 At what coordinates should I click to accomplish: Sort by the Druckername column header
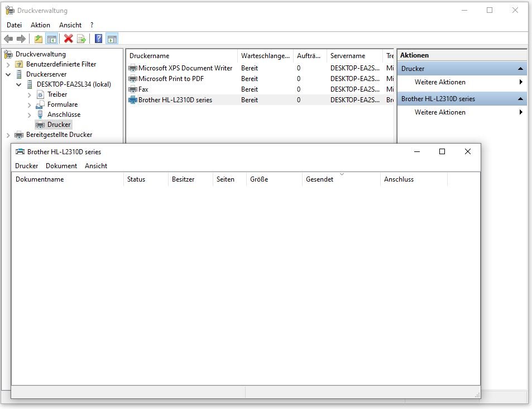(x=182, y=56)
